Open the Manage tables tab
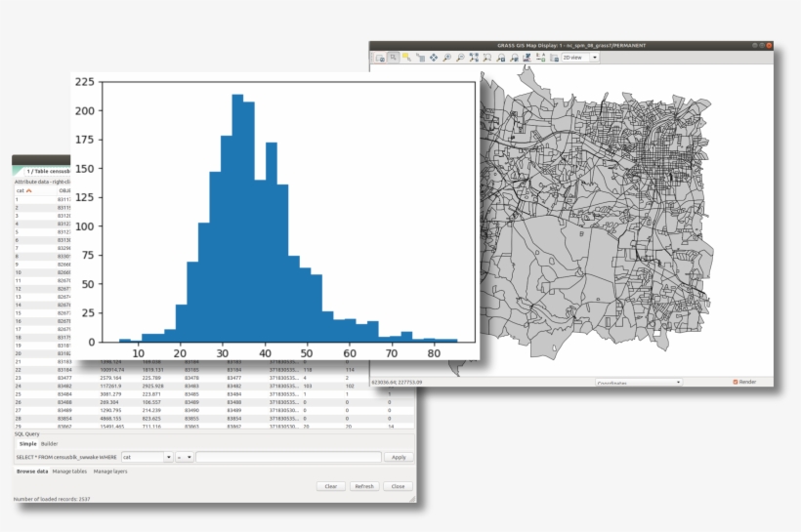801x532 pixels. click(69, 471)
